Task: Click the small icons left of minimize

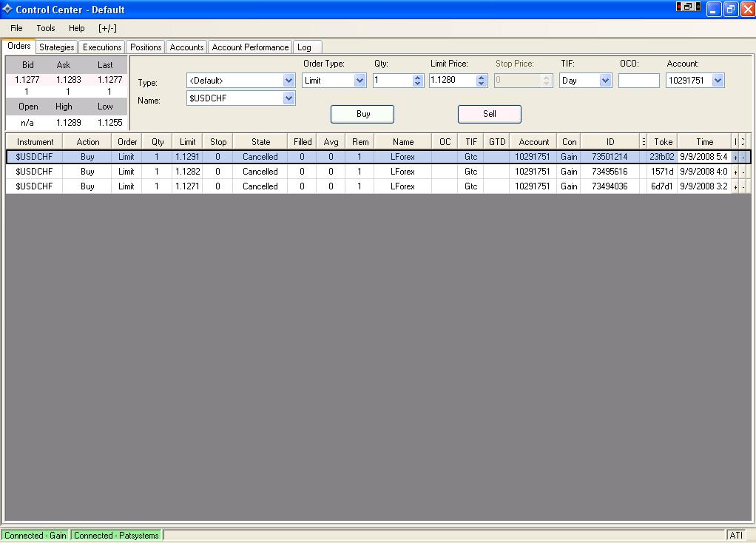Action: [689, 7]
